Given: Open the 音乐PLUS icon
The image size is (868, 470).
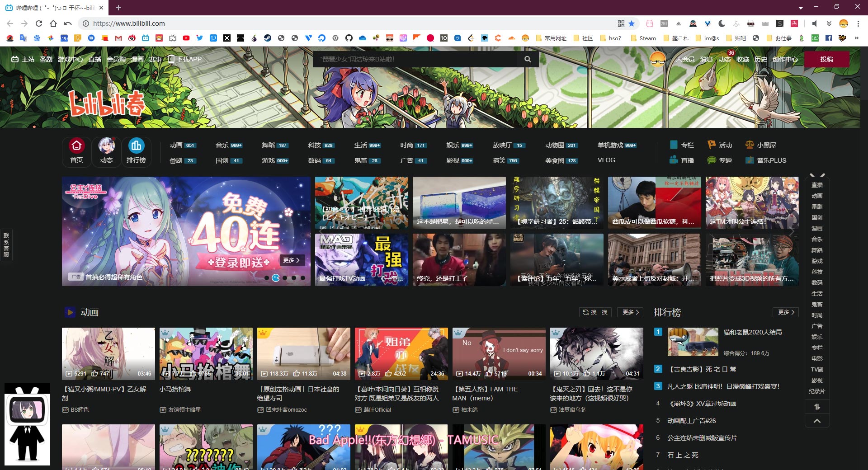Looking at the screenshot, I should pos(750,160).
